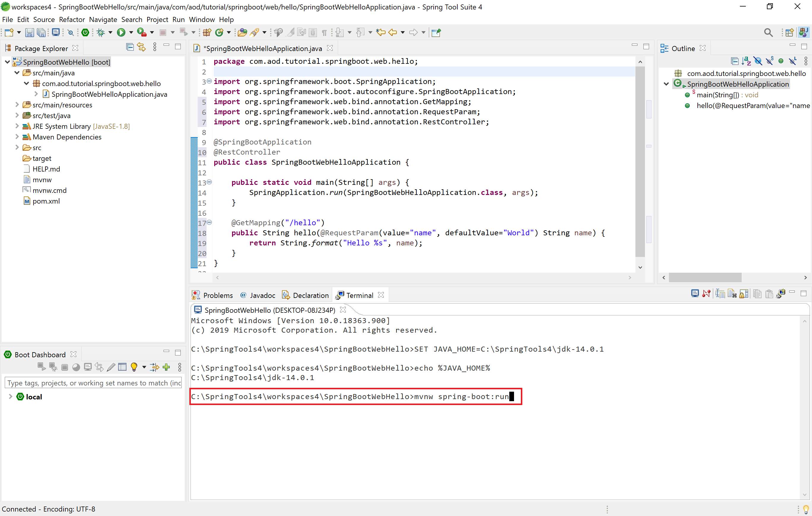The height and width of the screenshot is (516, 812).
Task: Fold imports with line 3 collapse marker
Action: pos(209,81)
